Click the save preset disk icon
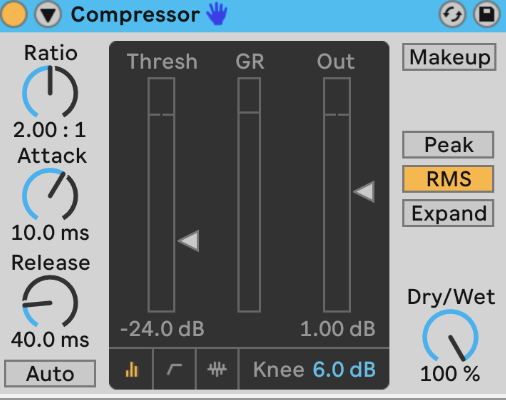Viewport: 506px width, 400px height. [x=486, y=15]
